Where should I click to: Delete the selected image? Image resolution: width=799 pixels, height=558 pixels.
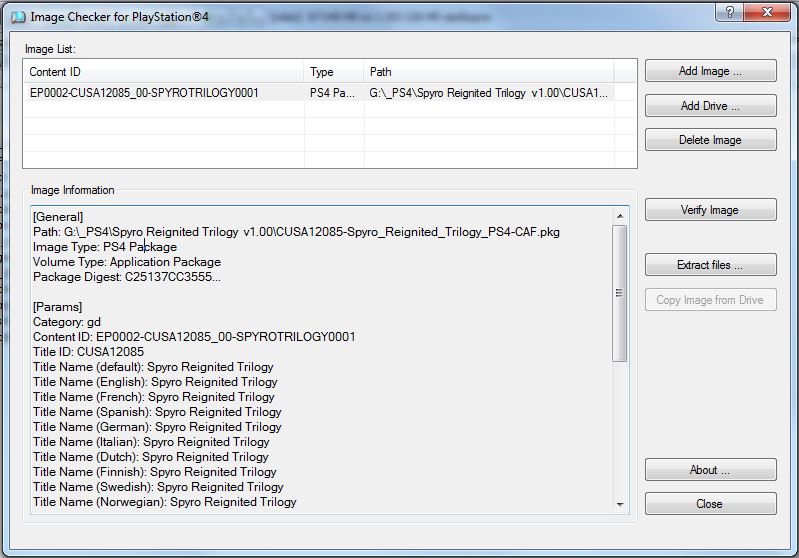pyautogui.click(x=710, y=140)
